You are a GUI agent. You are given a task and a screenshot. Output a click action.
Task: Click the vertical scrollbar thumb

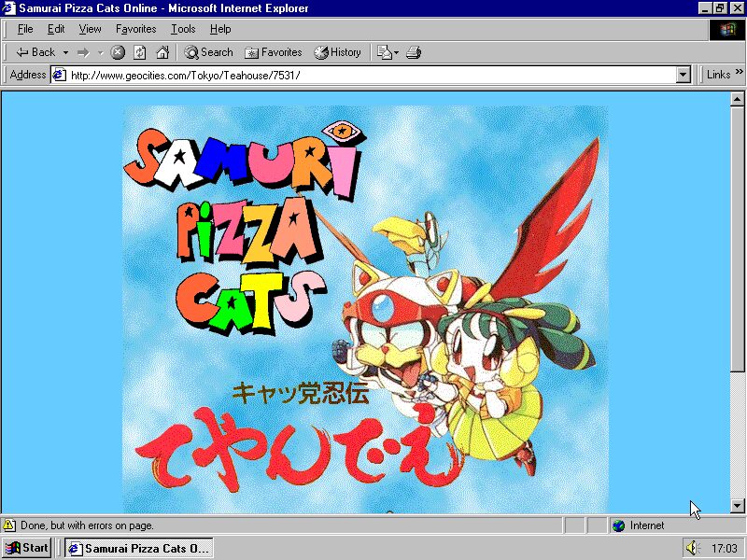point(737,239)
